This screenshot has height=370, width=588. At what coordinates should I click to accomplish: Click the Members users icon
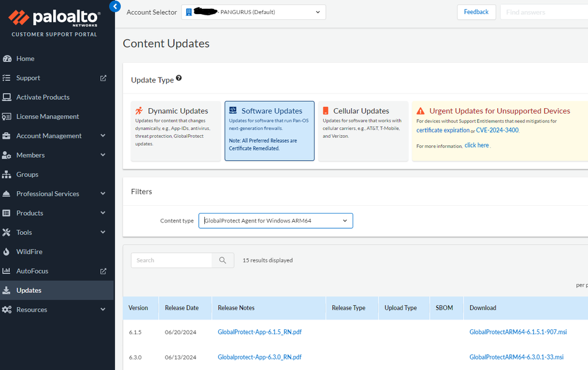6,155
